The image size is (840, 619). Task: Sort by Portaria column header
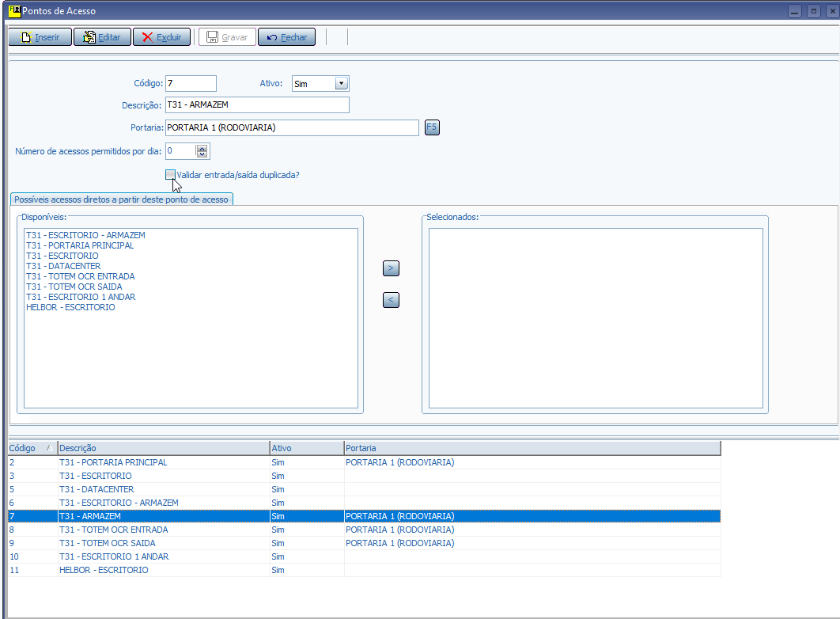[x=532, y=448]
